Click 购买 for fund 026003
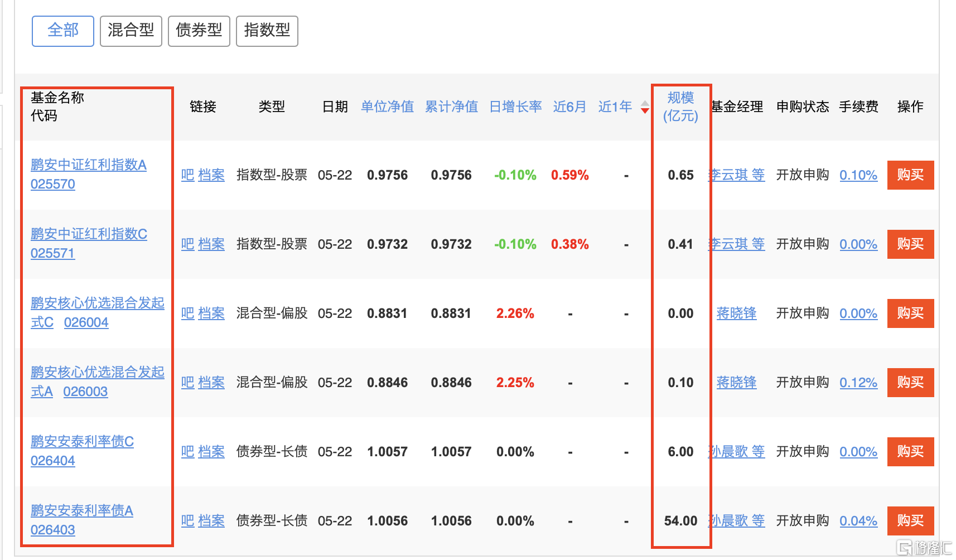The width and height of the screenshot is (956, 560). (x=911, y=383)
